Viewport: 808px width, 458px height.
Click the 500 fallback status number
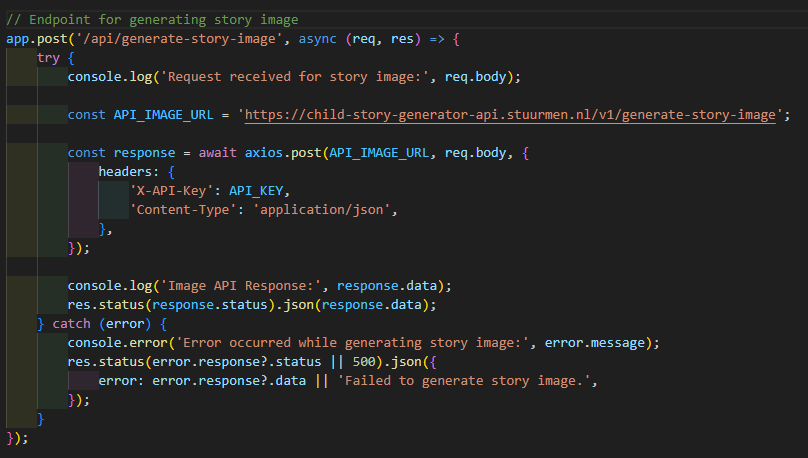(x=365, y=361)
